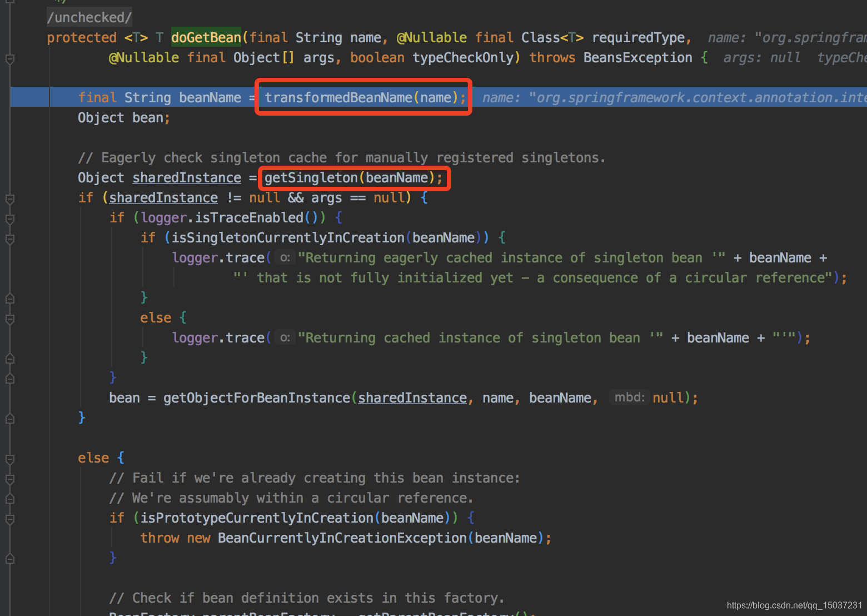Click the getObjectForBeanInstance method call
The height and width of the screenshot is (616, 867).
[257, 398]
